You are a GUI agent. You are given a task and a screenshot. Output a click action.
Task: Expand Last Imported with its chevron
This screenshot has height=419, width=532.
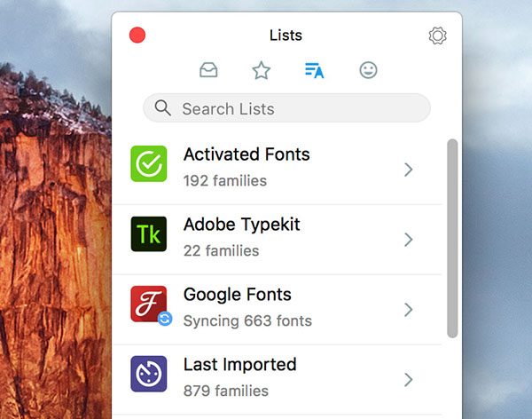(409, 380)
